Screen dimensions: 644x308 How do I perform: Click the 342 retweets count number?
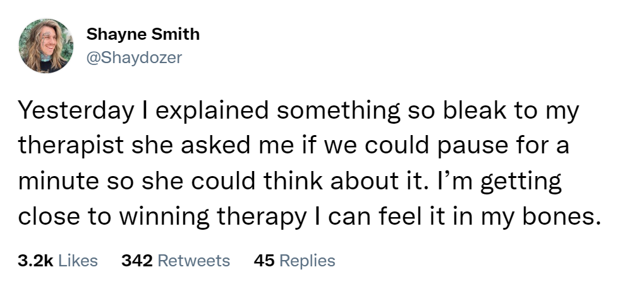pos(136,260)
